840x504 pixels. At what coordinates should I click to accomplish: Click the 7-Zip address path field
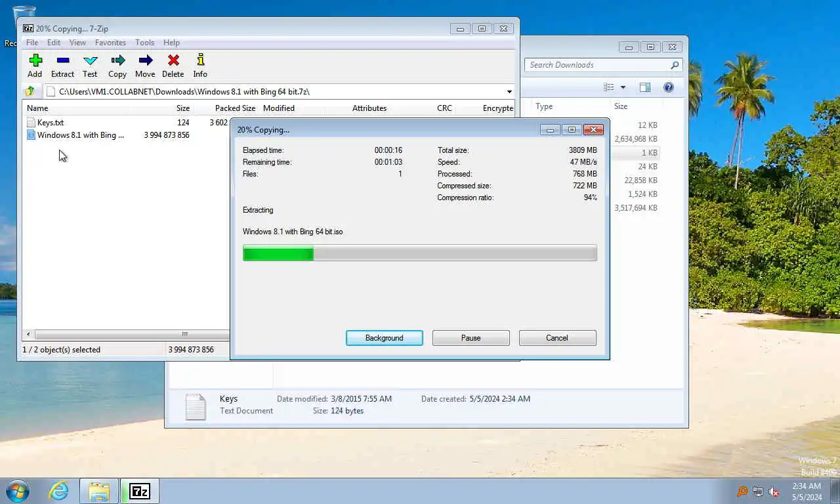pos(274,92)
